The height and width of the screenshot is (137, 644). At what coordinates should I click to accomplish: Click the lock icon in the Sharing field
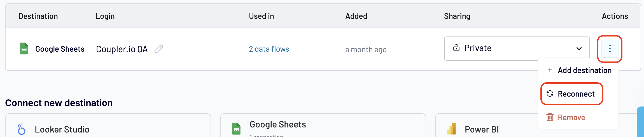(456, 48)
